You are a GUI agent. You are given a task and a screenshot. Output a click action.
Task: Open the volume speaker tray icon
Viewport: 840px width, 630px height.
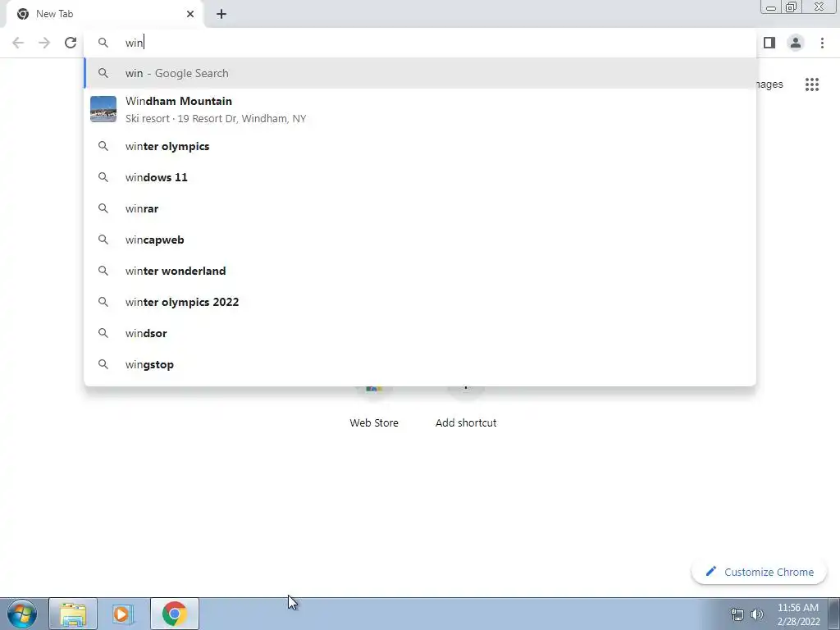[757, 614]
